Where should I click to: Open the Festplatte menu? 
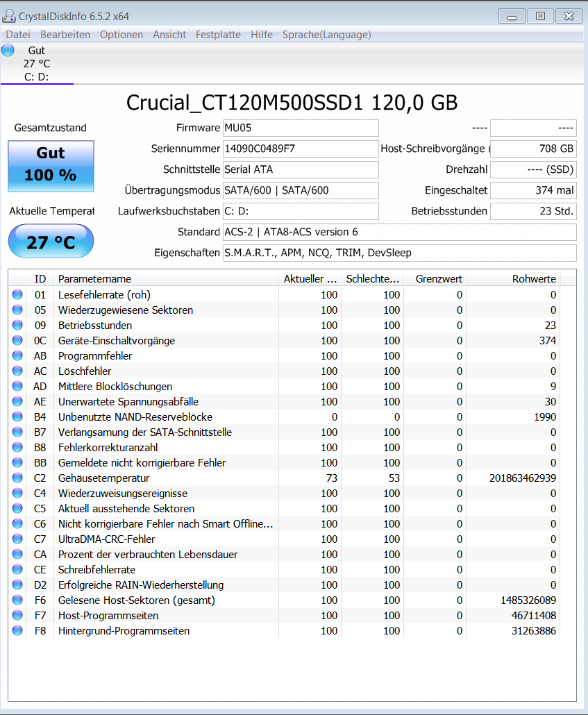[x=218, y=35]
